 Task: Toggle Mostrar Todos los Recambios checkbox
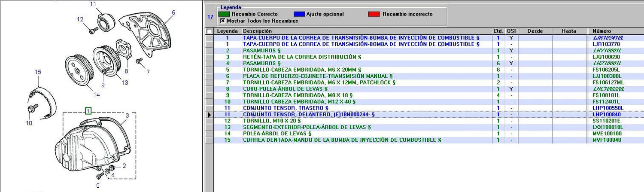pyautogui.click(x=222, y=21)
